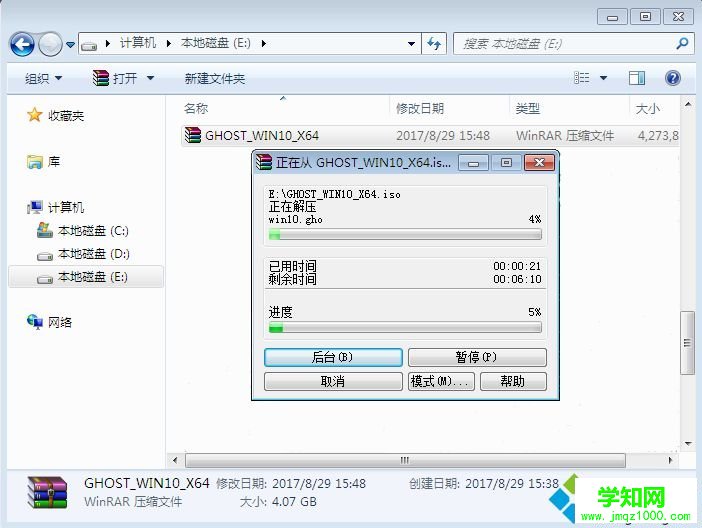The image size is (702, 528).
Task: Click the large WinRAR icon in the details pane
Action: pos(47,493)
